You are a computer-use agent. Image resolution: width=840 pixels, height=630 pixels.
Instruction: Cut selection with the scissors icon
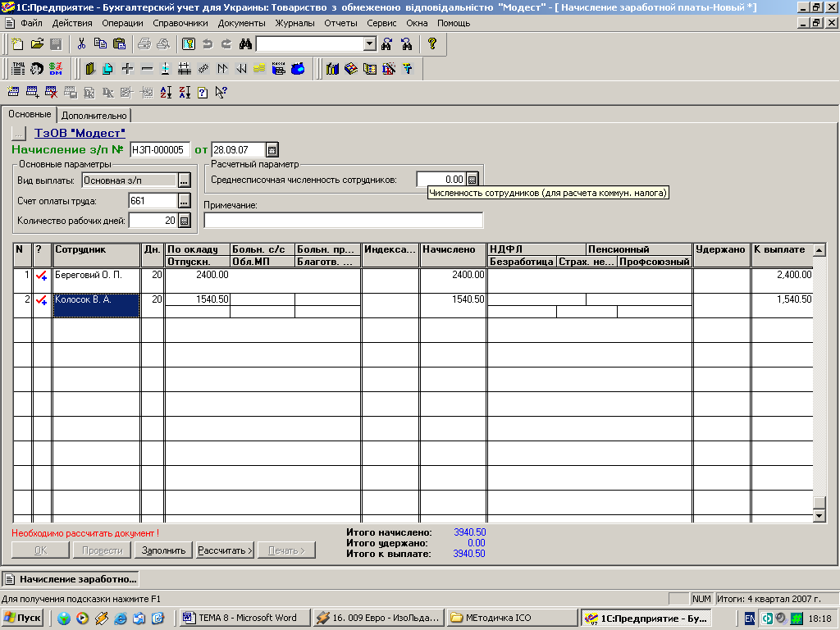coord(81,44)
